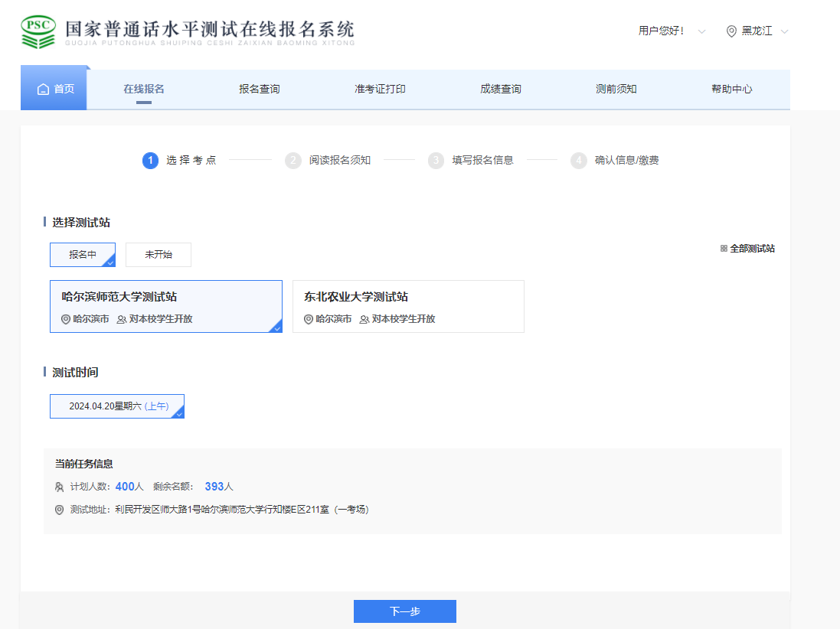This screenshot has width=840, height=629.
Task: Open 测前须知 tab
Action: 616,90
